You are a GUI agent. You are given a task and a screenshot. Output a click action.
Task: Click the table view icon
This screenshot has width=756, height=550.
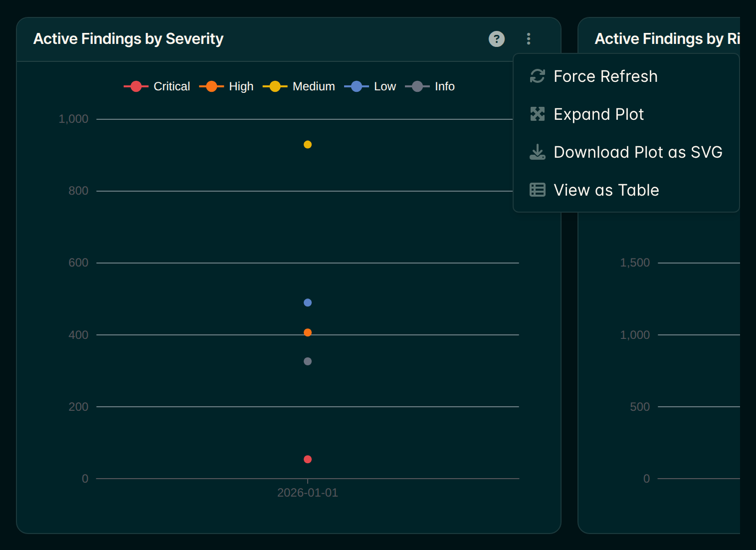537,190
